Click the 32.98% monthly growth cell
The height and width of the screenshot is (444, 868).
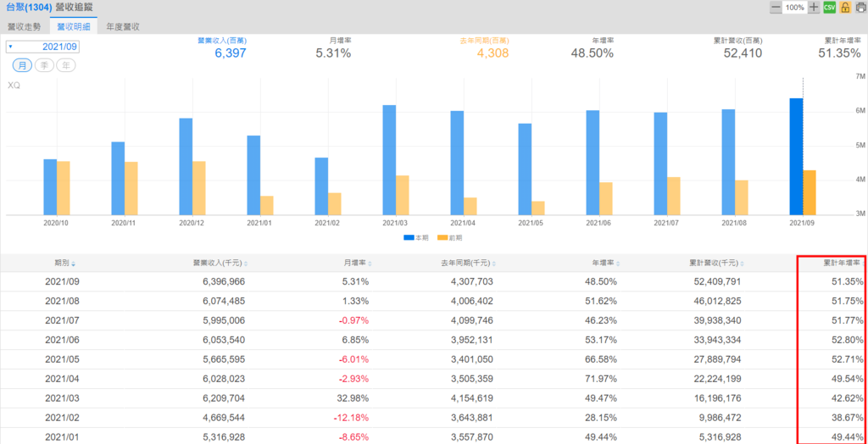pos(352,398)
